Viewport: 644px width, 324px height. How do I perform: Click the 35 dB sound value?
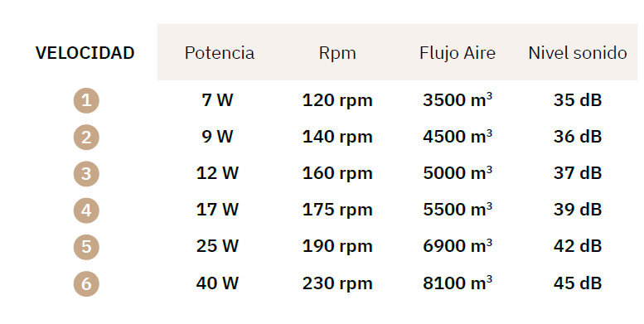click(x=578, y=100)
